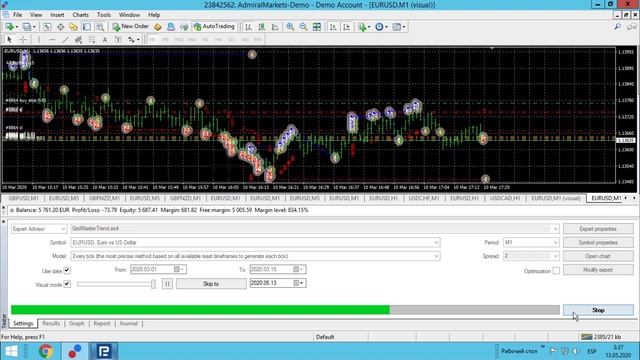Switch to the Journal tester tab

click(x=129, y=323)
